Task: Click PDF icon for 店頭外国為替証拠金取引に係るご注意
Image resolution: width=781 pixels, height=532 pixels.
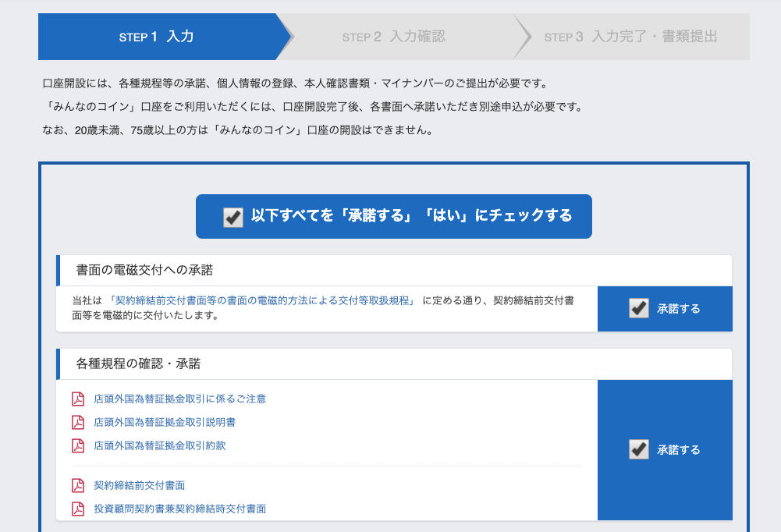Action: [x=78, y=399]
